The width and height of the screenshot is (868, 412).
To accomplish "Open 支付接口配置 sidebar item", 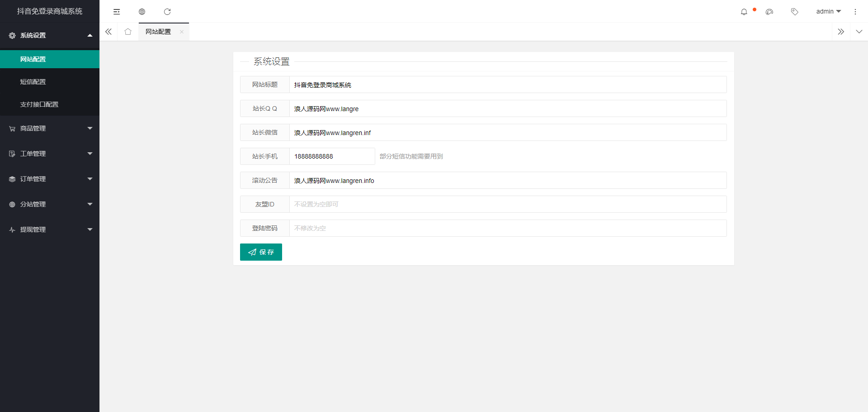I will (50, 104).
